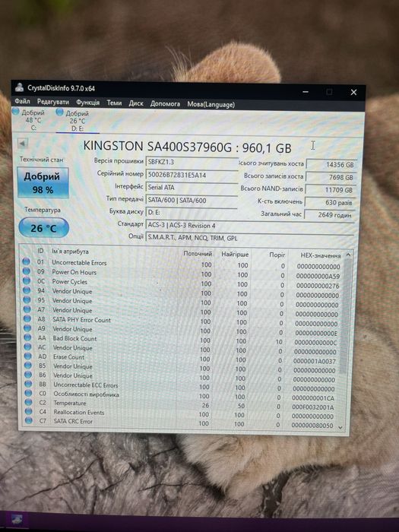The height and width of the screenshot is (532, 399).
Task: Click the HEX-значення column header
Action: point(320,255)
